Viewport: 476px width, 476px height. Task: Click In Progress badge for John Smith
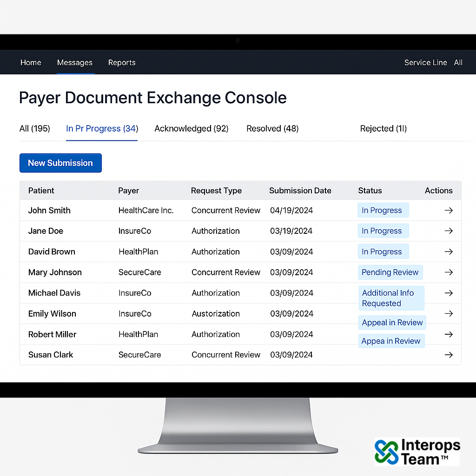383,211
